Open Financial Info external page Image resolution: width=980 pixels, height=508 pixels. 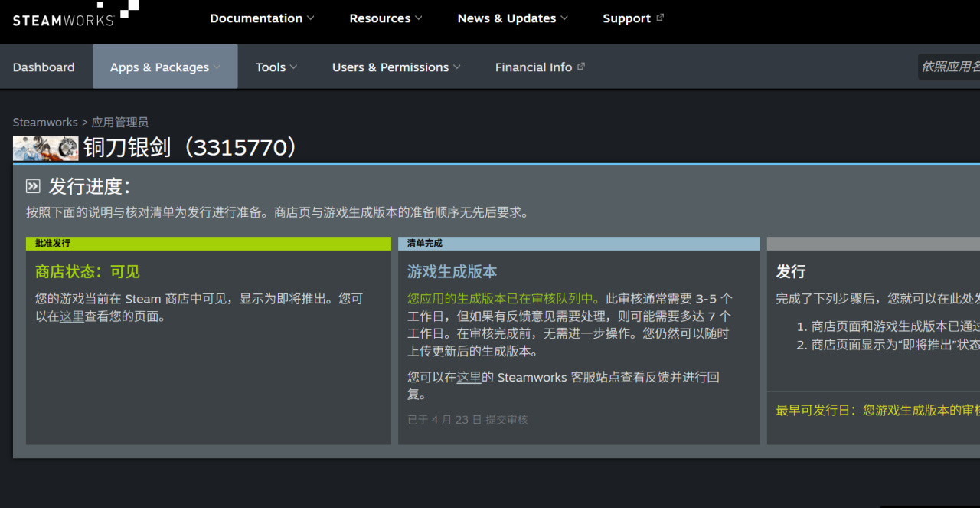point(540,67)
